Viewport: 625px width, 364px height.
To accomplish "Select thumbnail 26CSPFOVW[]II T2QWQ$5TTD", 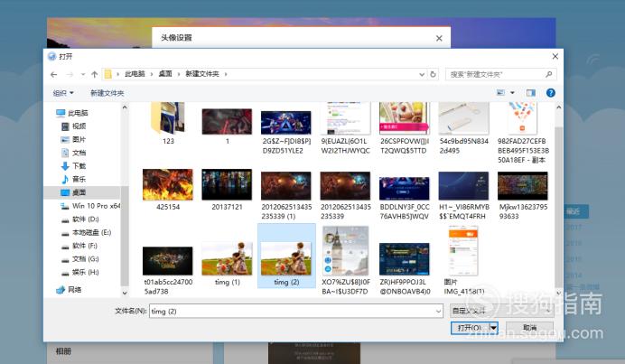I will (x=405, y=128).
